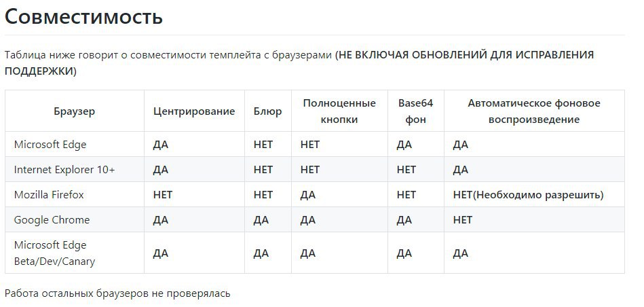Click the "Google Chrome" row label
Viewport: 644px width, 307px height.
point(52,220)
